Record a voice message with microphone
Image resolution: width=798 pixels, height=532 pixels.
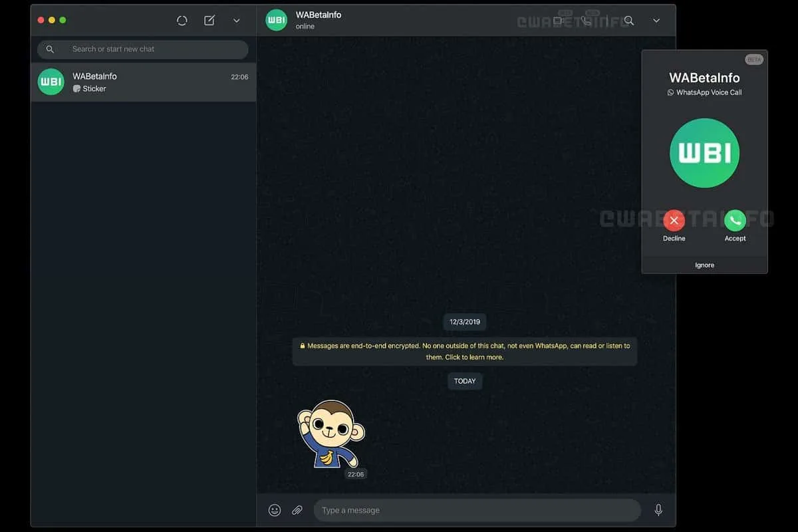coord(658,510)
